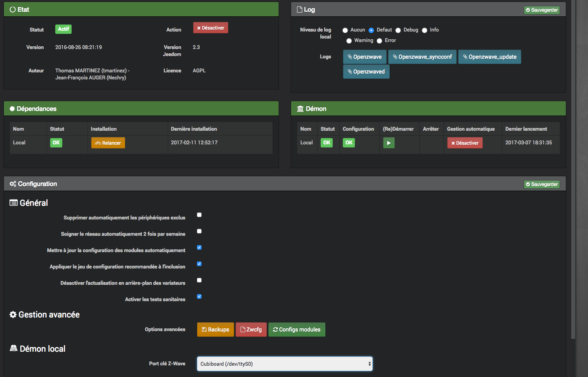Open the Openzwave_syncconf log
588x377 pixels.
tap(422, 57)
